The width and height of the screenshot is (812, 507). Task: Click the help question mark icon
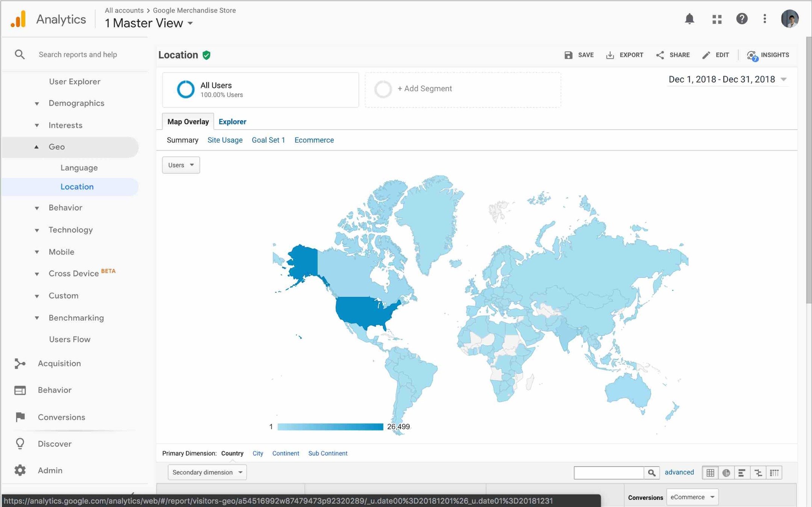[741, 19]
